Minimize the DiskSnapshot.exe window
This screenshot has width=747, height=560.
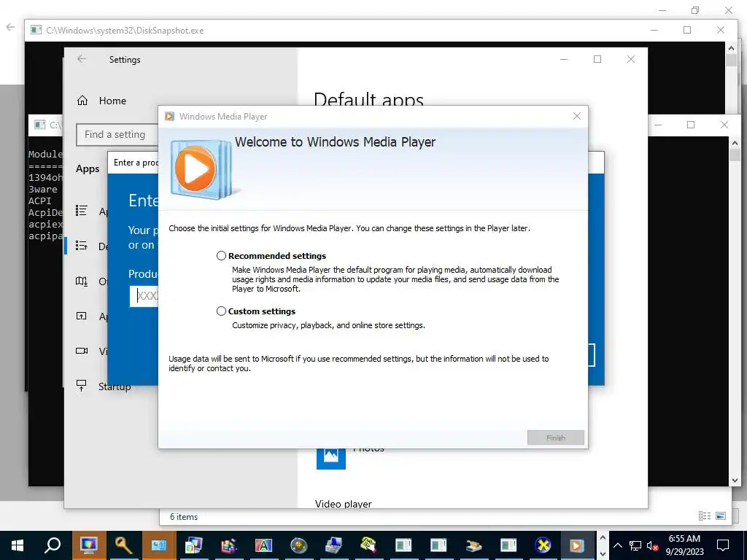pos(654,30)
